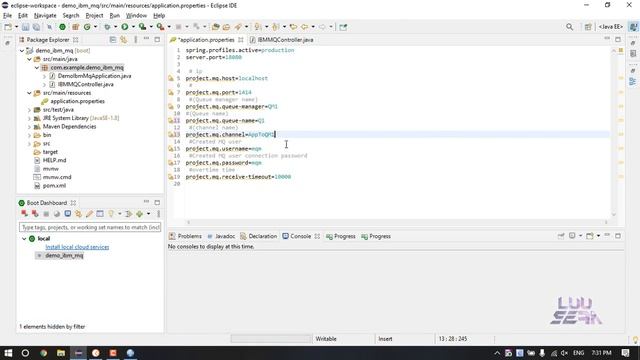The image size is (640, 360).
Task: Select application.properties in Package Explorer
Action: click(78, 101)
